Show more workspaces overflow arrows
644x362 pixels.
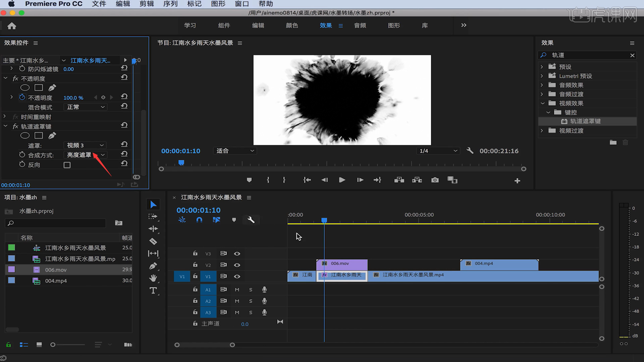[x=464, y=25]
